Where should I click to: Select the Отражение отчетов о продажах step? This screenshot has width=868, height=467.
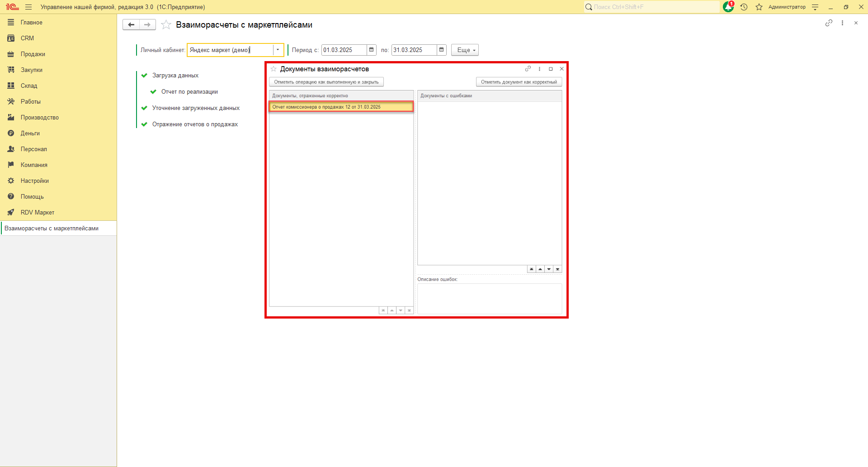coord(195,124)
